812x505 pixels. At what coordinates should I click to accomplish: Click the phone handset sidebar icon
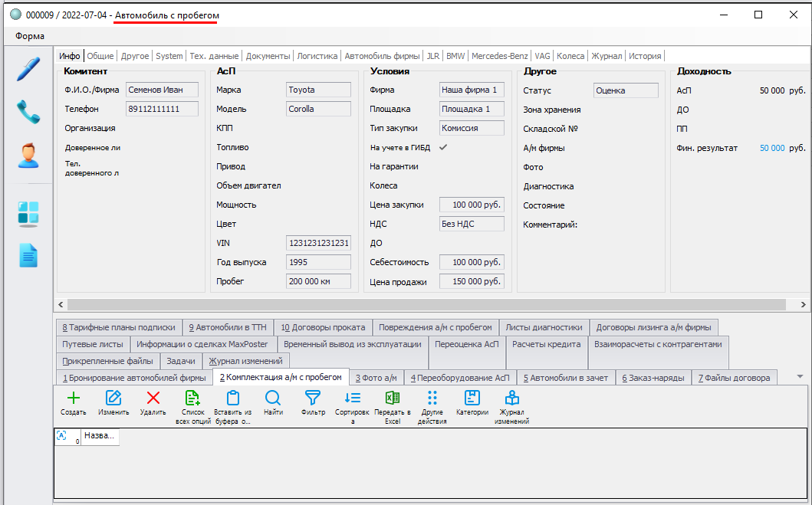(28, 112)
